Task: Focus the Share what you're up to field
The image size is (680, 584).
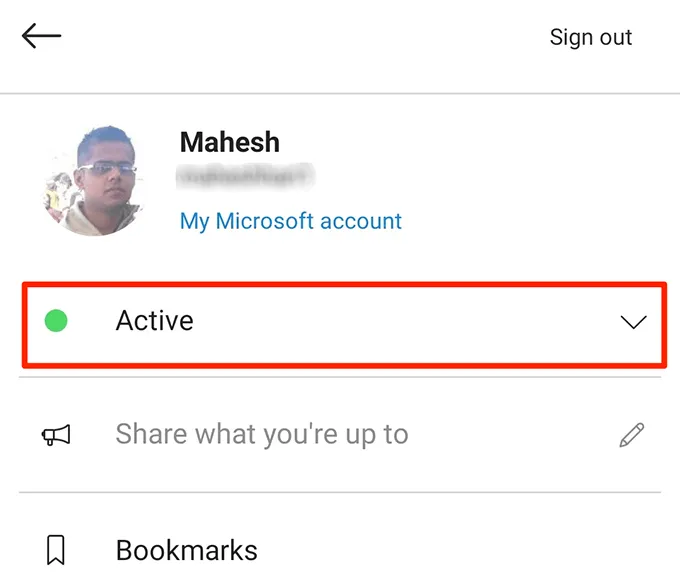Action: (x=262, y=435)
